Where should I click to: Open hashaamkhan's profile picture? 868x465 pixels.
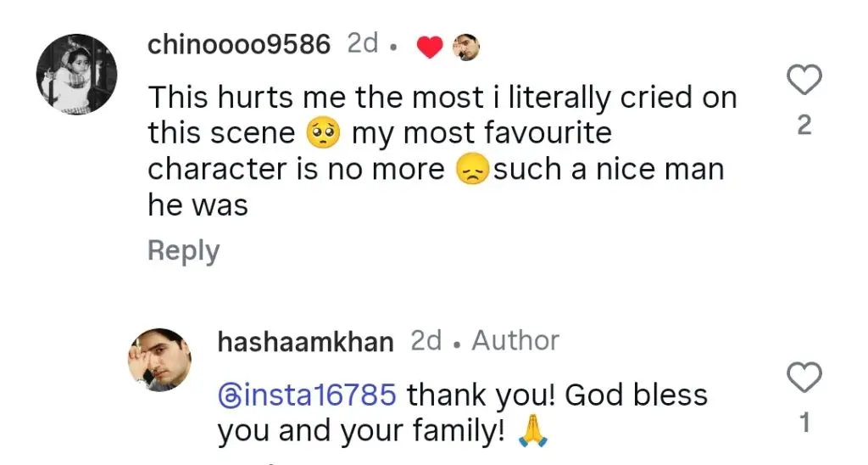click(159, 360)
